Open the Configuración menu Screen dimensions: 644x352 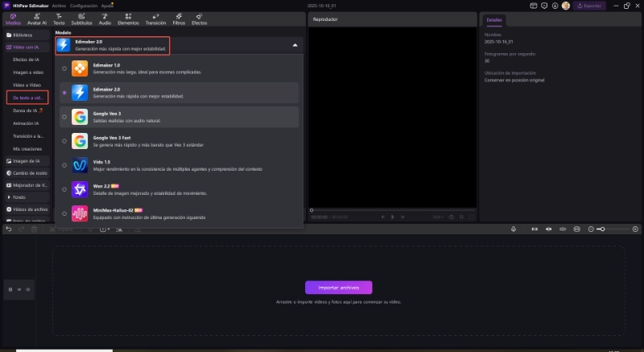tap(84, 6)
